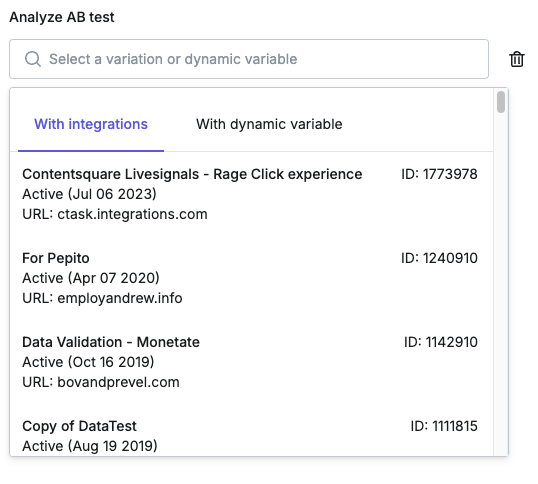Viewport: 538px width, 484px height.
Task: Select Contentsquare Livesignals Rage Click experience
Action: coord(250,194)
